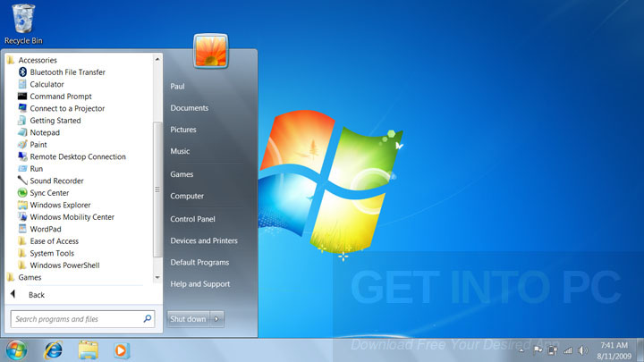
Task: Click the Show desktop strip beside the clock
Action: tap(640, 350)
